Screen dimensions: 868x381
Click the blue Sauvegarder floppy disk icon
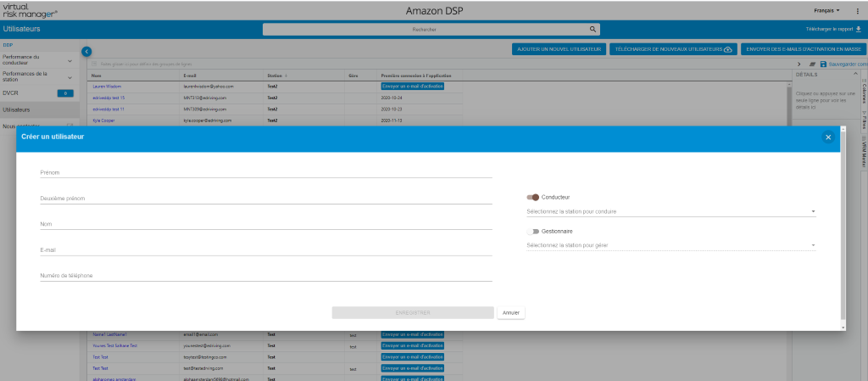click(823, 64)
